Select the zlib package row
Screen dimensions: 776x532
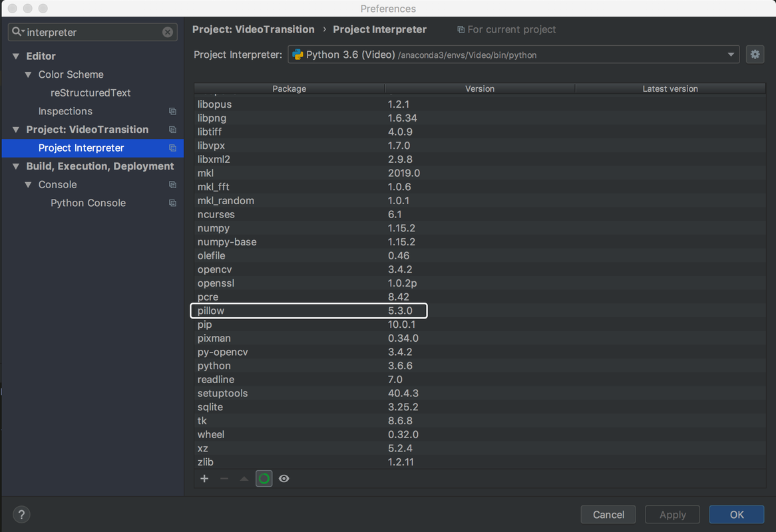tap(480, 462)
